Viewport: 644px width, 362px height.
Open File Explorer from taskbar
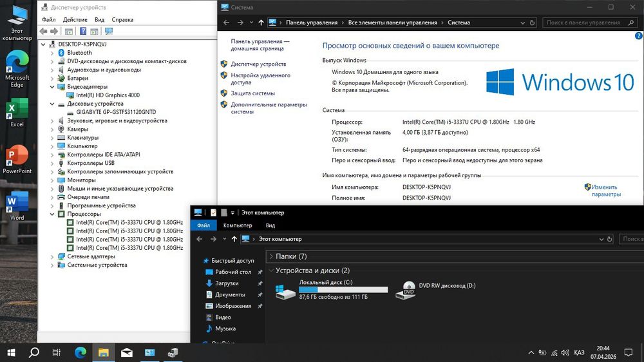tap(104, 352)
